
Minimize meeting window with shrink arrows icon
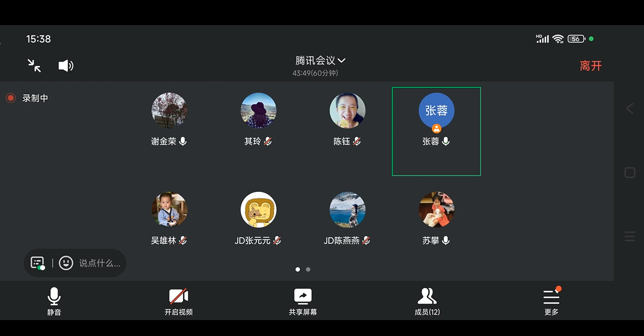click(x=34, y=65)
